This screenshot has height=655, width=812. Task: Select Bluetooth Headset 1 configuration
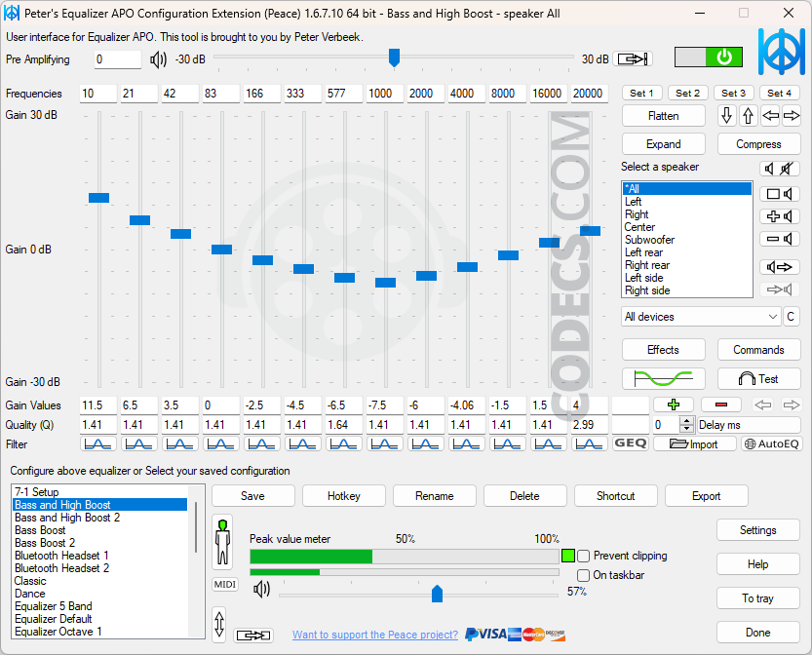(99, 556)
